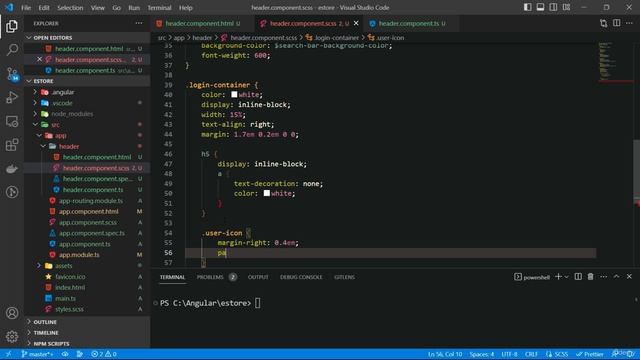Switch to header.component.ts tab
The image size is (640, 360).
pyautogui.click(x=409, y=23)
